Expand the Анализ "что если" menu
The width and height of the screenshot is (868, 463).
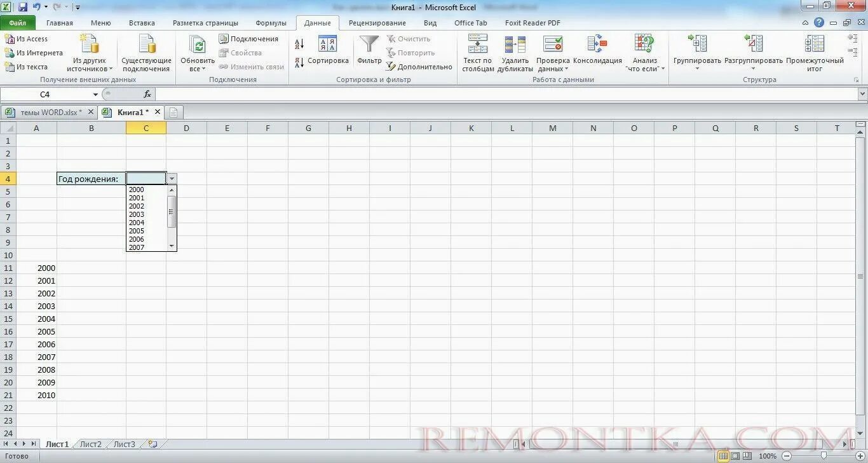pos(645,53)
